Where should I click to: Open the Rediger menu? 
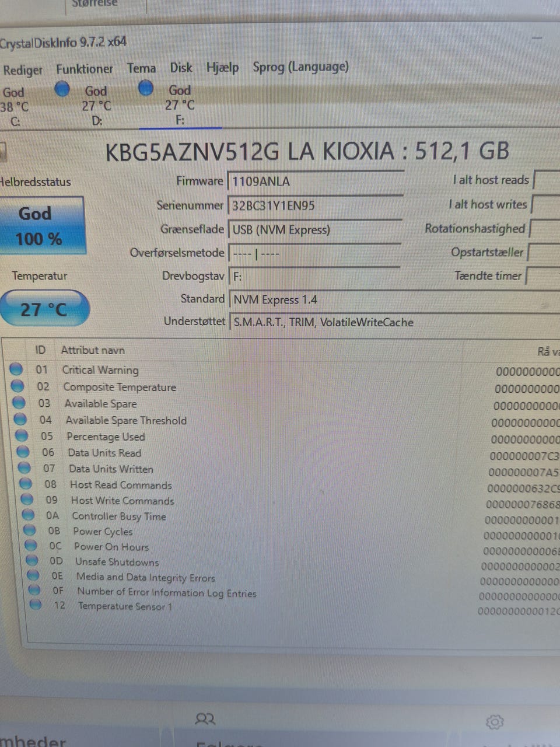coord(22,70)
